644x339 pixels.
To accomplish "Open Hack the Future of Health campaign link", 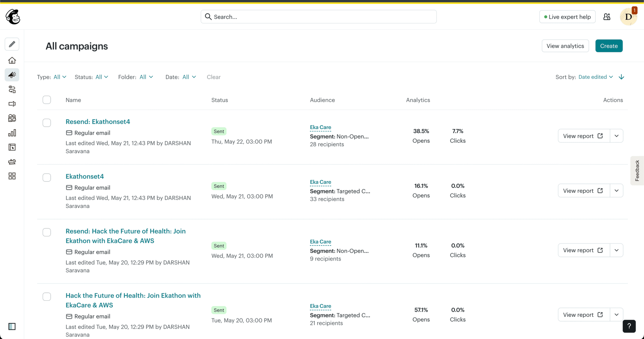I will [x=133, y=300].
